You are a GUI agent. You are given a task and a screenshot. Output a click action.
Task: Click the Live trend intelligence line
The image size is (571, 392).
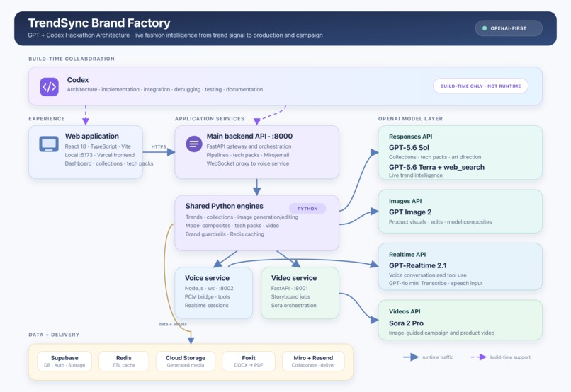[416, 175]
